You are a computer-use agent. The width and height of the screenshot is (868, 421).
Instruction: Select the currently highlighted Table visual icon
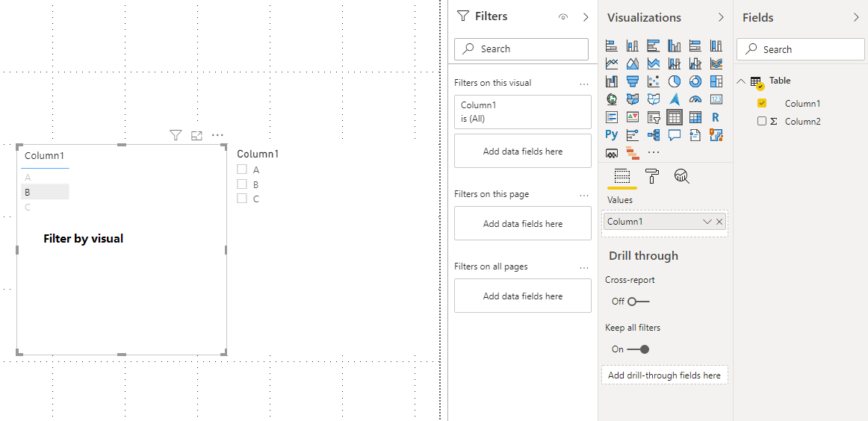675,116
